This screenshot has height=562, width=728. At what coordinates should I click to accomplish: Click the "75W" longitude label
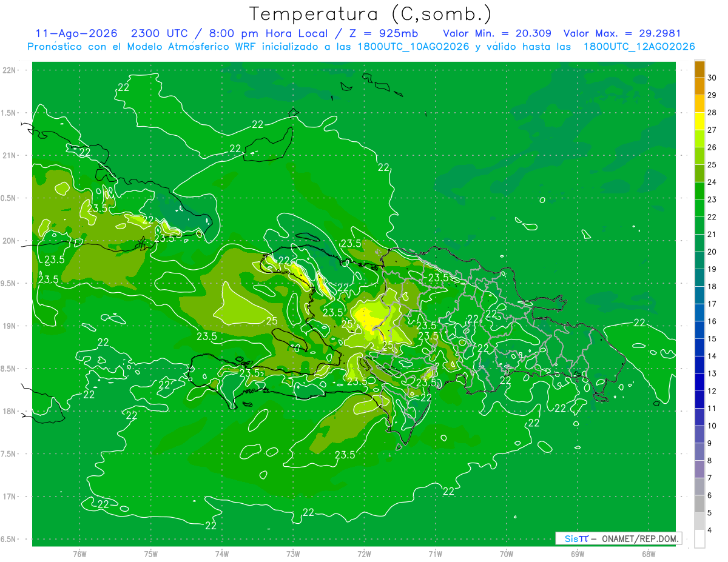150,554
